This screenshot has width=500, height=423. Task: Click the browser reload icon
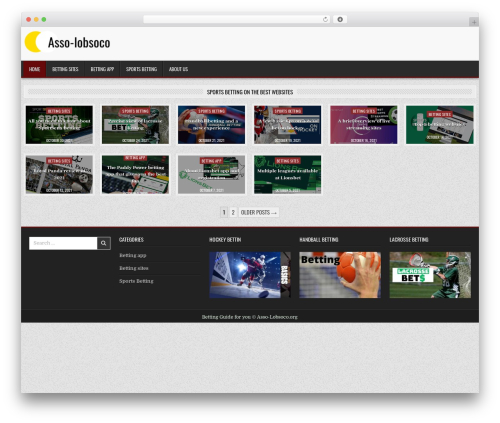(325, 20)
